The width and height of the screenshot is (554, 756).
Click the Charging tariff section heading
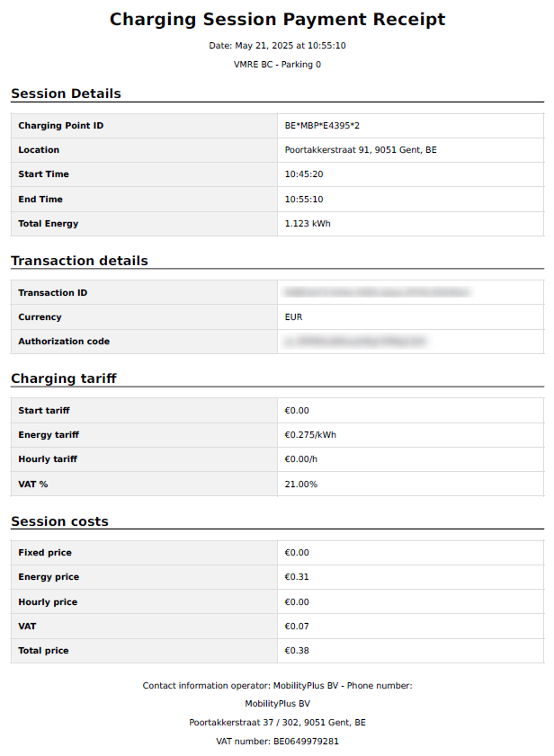(64, 378)
